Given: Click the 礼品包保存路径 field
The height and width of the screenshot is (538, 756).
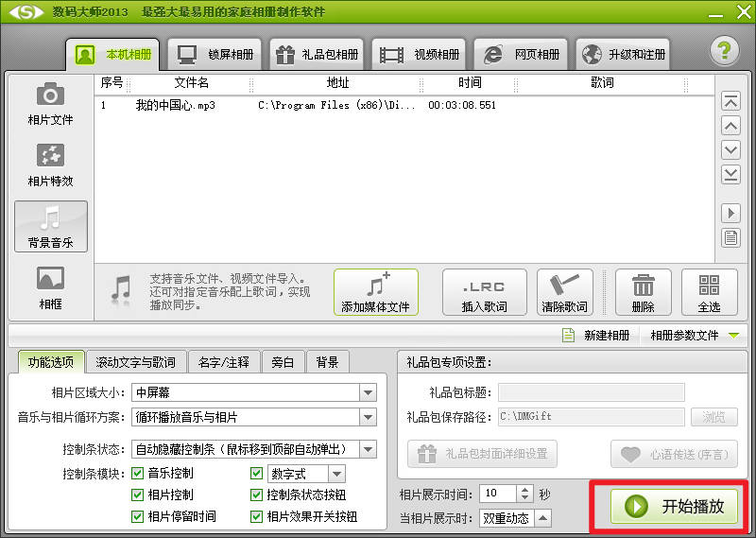Looking at the screenshot, I should [x=592, y=417].
